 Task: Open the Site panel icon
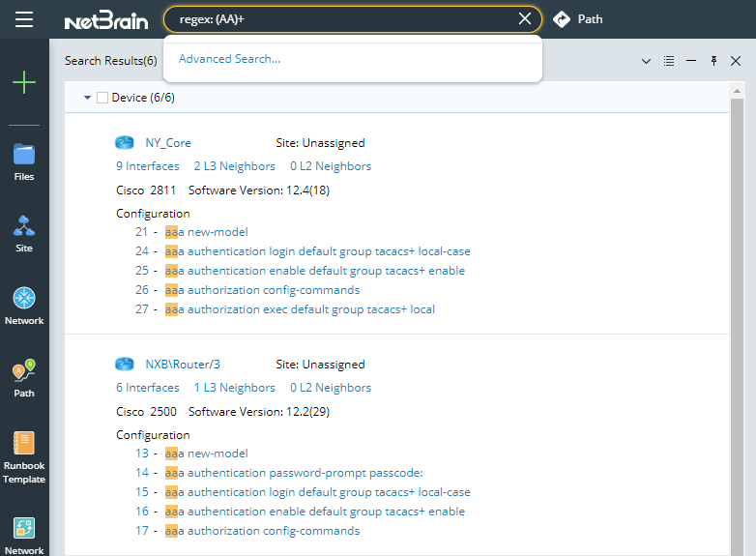tap(24, 232)
